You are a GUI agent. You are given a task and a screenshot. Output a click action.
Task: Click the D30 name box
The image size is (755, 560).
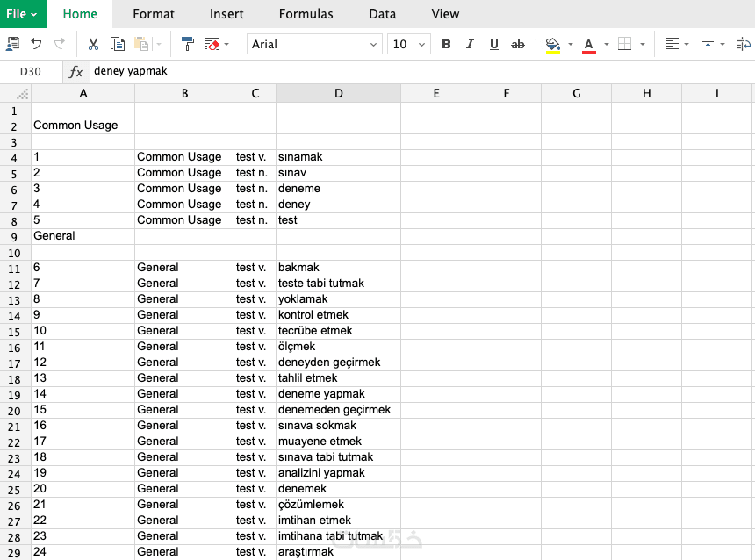pos(31,72)
